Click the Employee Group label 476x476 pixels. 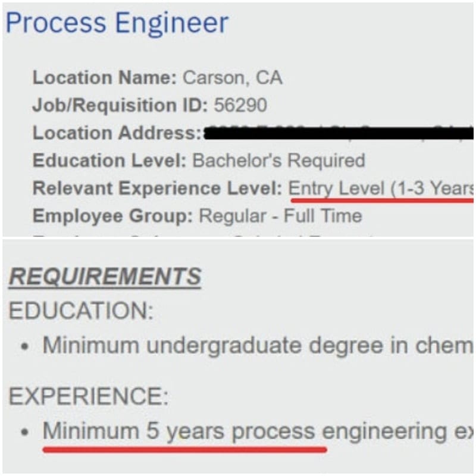click(112, 216)
